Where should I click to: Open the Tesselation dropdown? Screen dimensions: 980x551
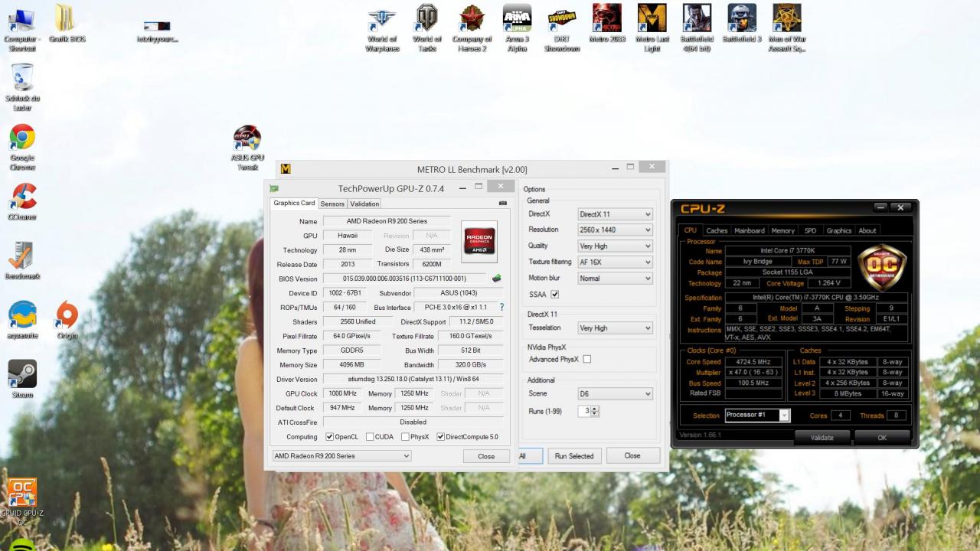coord(615,328)
